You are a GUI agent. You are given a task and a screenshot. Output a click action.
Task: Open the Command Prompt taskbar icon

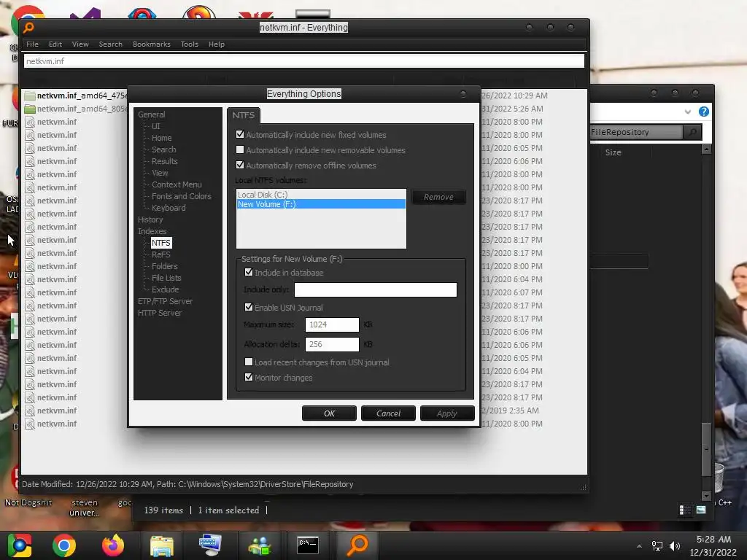click(308, 545)
